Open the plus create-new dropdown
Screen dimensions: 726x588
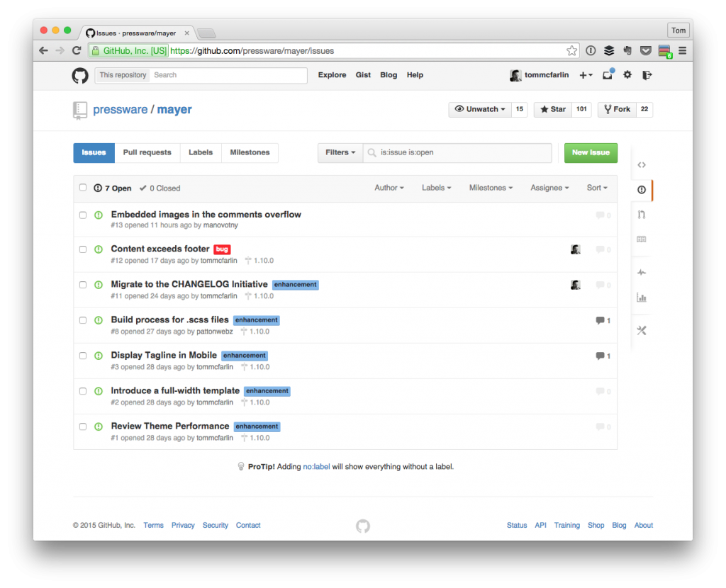click(586, 75)
